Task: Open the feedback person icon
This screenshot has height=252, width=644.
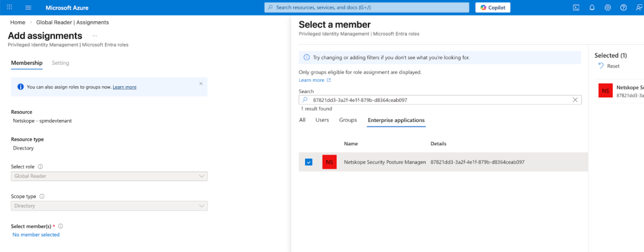Action: [639, 8]
